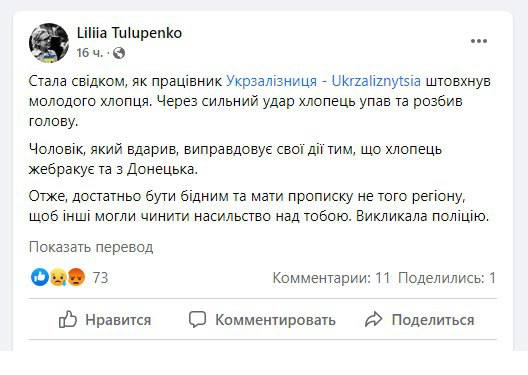Screen dimensions: 528x375
Task: Like the post with 'Нравится' label
Action: 118,320
